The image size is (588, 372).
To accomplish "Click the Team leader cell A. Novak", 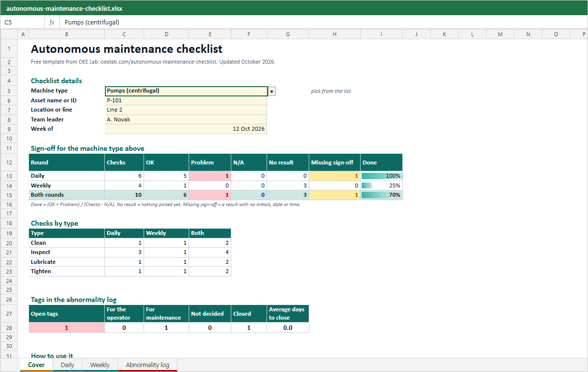I will (x=186, y=119).
